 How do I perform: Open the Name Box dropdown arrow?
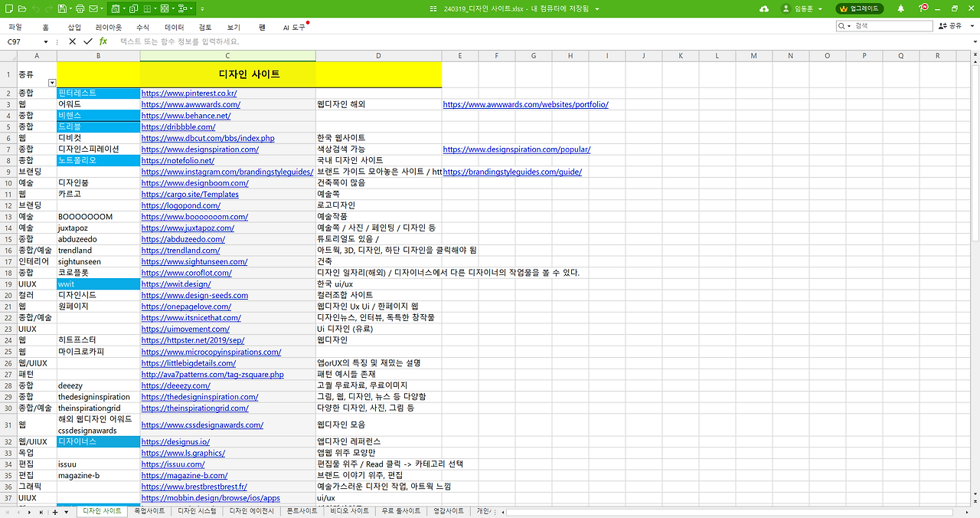pos(46,41)
